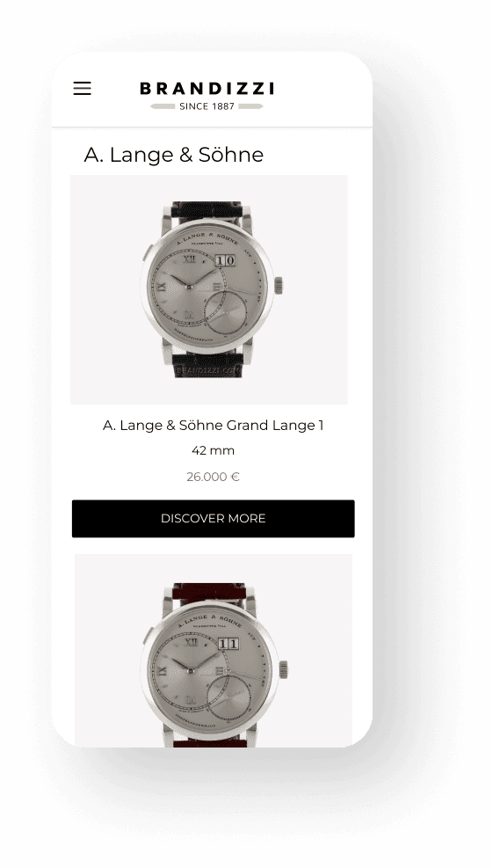Image resolution: width=493 pixels, height=868 pixels.
Task: Click the BRANDIZZI.COM watermark on first watch strap
Action: click(x=207, y=370)
